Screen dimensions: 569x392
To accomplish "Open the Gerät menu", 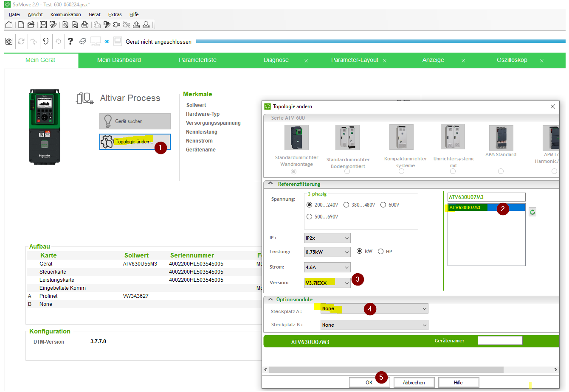I will pos(95,14).
